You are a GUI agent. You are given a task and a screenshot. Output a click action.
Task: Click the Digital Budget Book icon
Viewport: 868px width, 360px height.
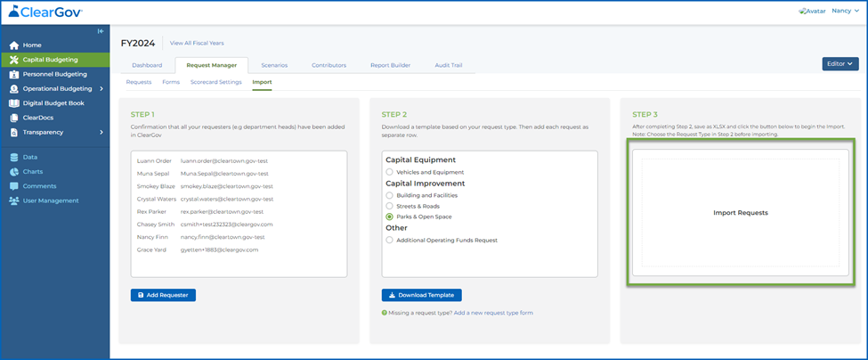(x=14, y=103)
